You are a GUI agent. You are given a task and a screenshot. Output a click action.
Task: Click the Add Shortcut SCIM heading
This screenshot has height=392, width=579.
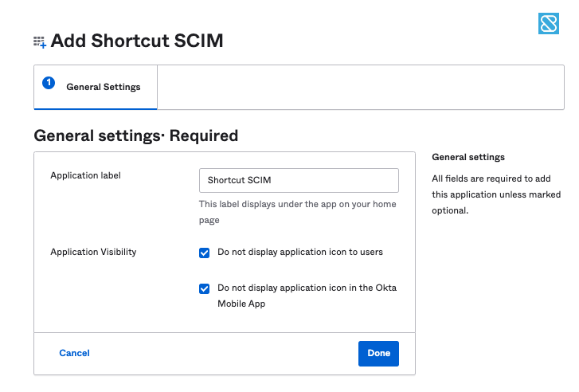(137, 41)
